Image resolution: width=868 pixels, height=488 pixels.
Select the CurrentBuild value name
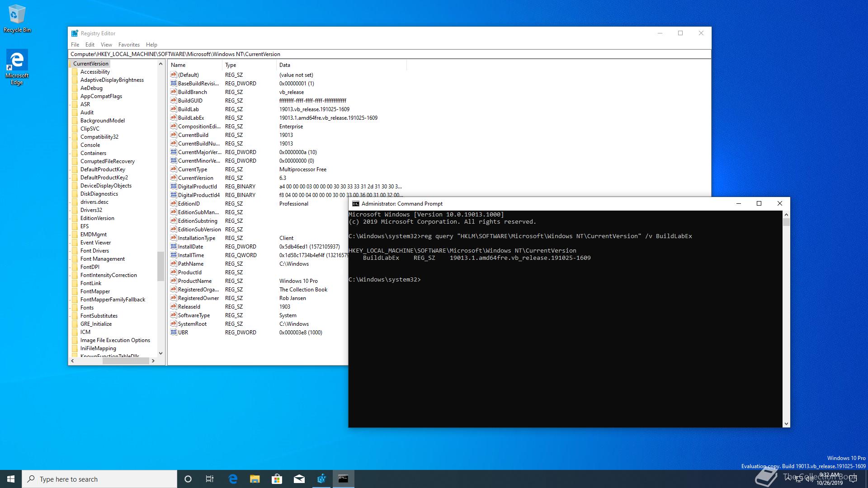coord(193,135)
